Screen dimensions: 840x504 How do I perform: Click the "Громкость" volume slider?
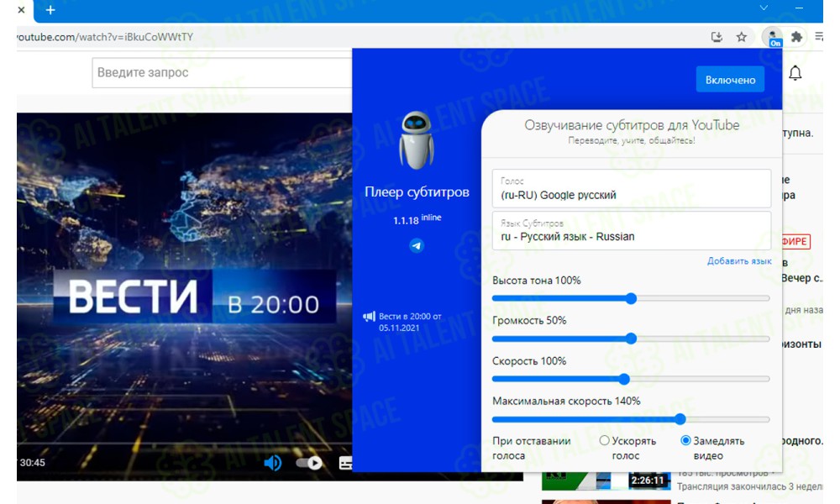631,339
